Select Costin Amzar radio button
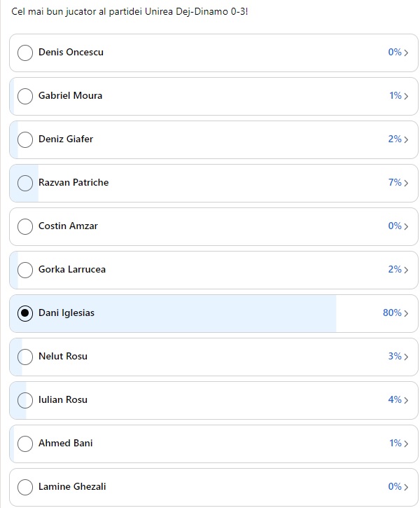The height and width of the screenshot is (508, 420). [25, 226]
